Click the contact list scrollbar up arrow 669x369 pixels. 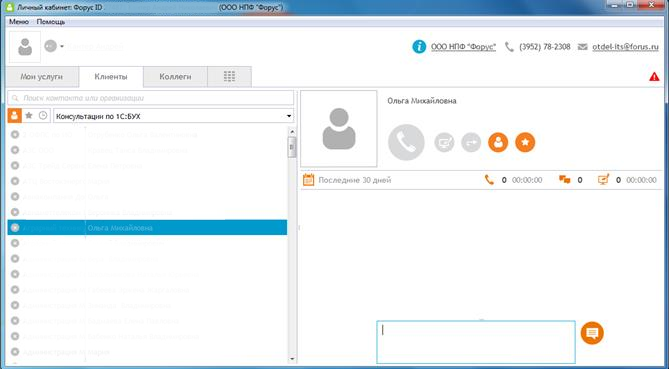[292, 132]
